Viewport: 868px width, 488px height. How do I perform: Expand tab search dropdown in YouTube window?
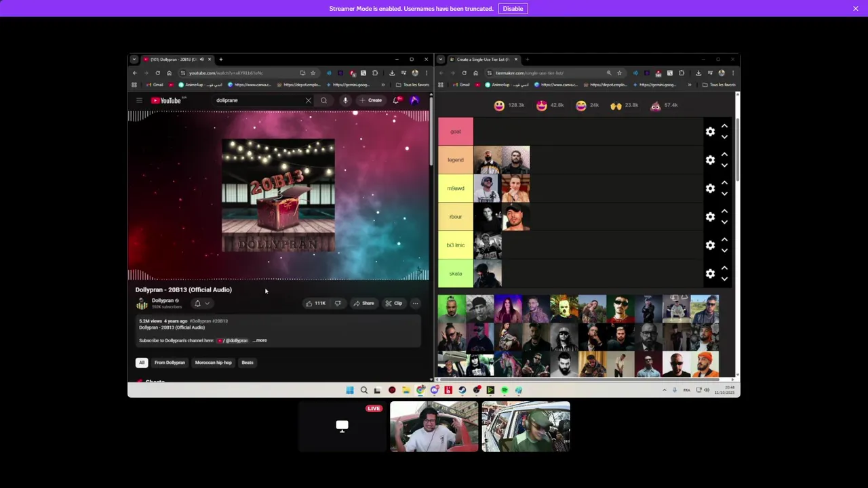(x=134, y=59)
